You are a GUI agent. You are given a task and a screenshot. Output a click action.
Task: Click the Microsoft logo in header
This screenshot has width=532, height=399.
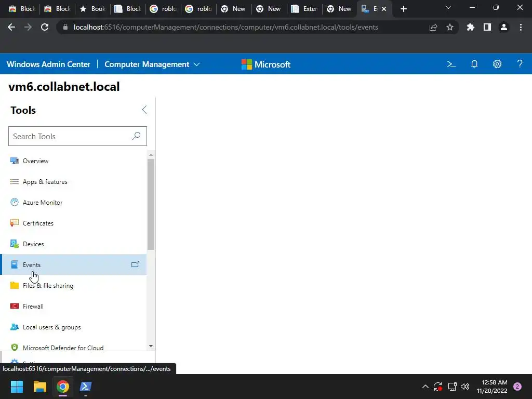[x=265, y=64]
